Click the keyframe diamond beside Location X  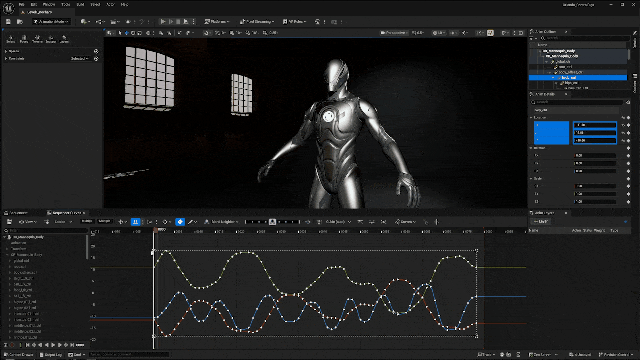628,125
